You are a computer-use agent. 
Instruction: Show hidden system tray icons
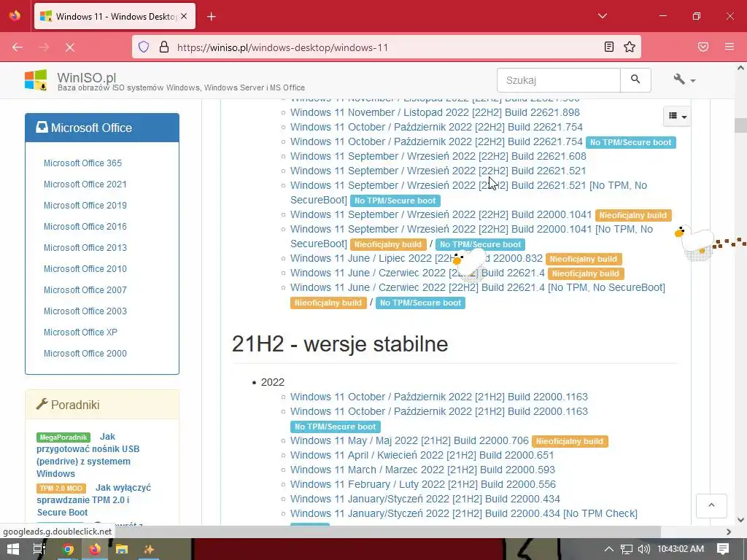click(x=609, y=549)
